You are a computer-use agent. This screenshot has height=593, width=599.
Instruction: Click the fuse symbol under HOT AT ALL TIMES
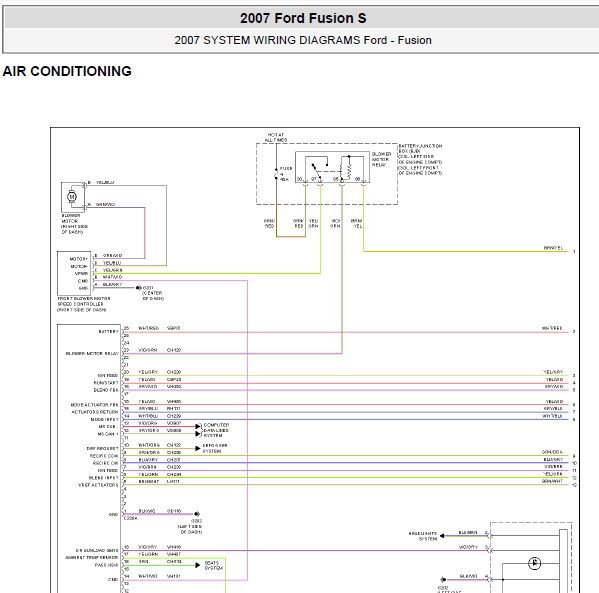276,174
